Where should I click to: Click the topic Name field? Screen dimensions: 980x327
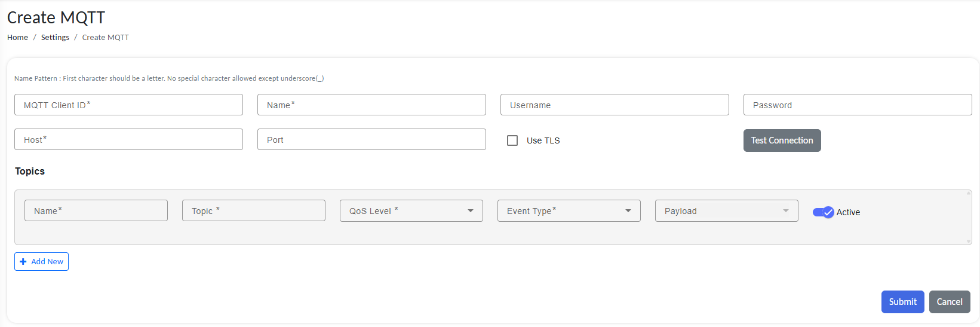[96, 211]
